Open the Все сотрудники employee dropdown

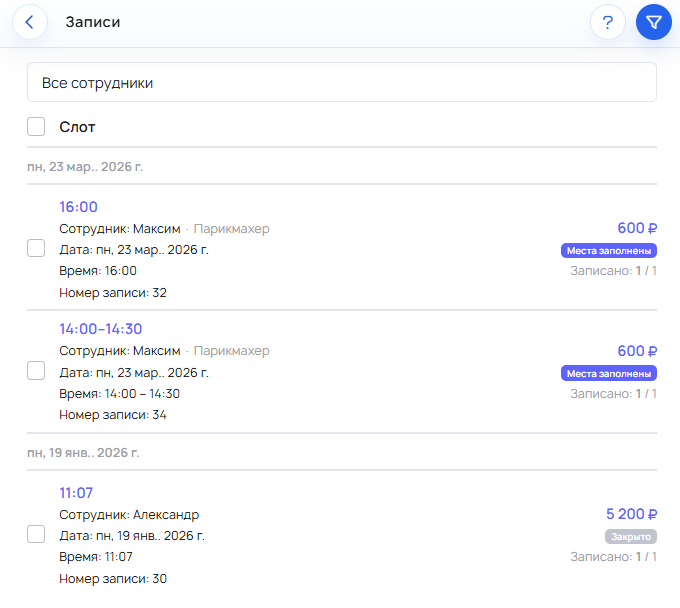tap(341, 83)
